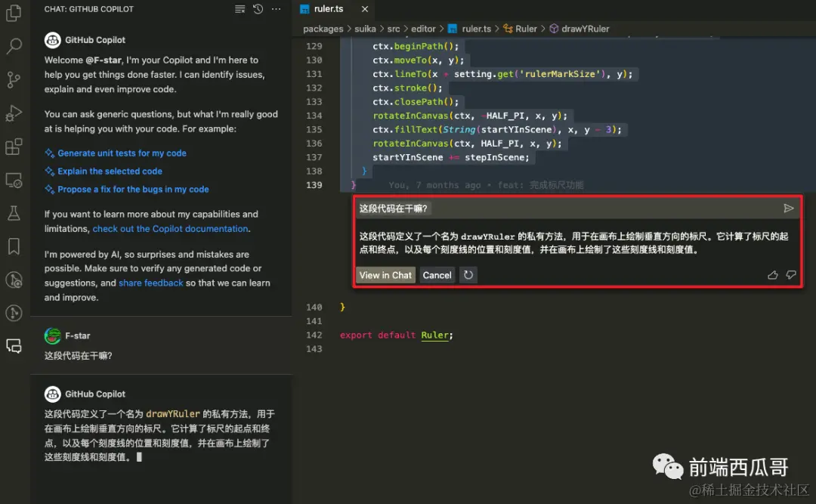
Task: Clear the Copilot chat session
Action: point(240,9)
